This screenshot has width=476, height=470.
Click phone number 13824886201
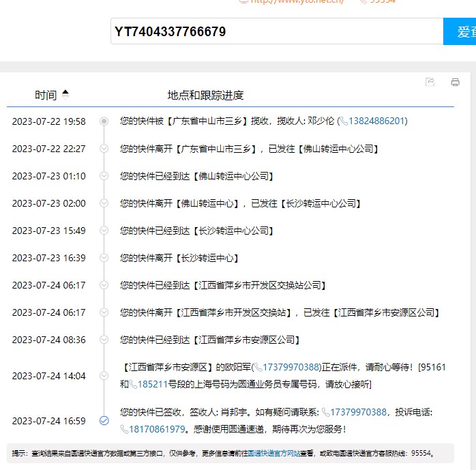tap(376, 121)
